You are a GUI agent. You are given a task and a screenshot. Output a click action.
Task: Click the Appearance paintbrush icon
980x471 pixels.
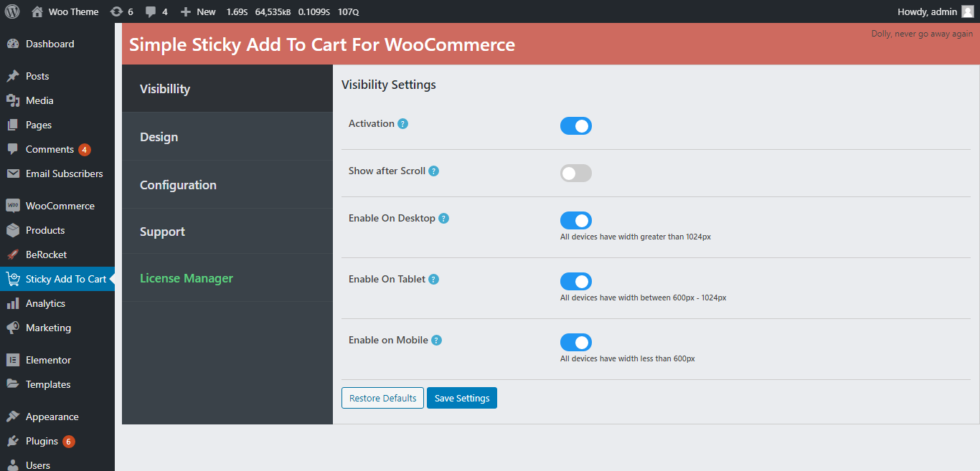click(13, 417)
